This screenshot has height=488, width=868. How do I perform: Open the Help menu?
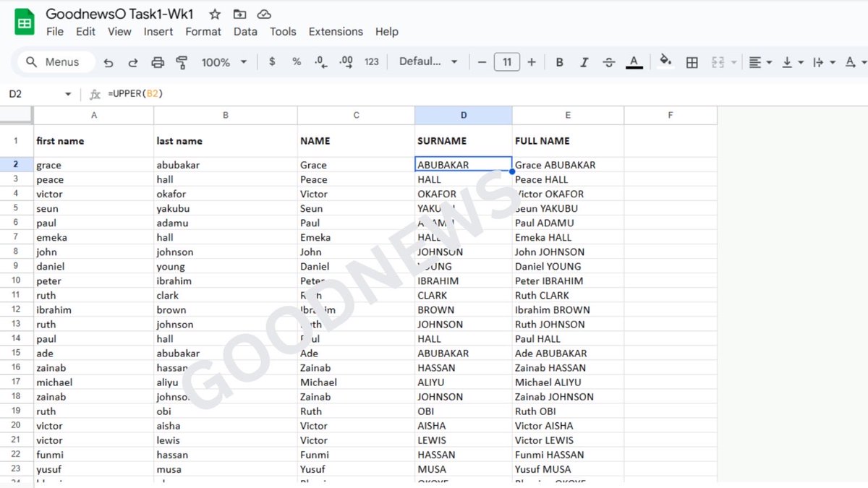[387, 32]
